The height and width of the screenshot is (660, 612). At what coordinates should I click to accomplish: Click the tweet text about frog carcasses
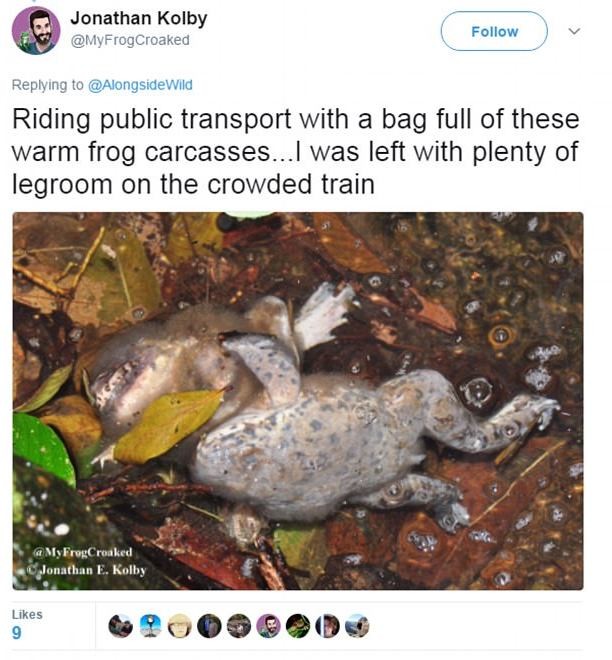[295, 151]
